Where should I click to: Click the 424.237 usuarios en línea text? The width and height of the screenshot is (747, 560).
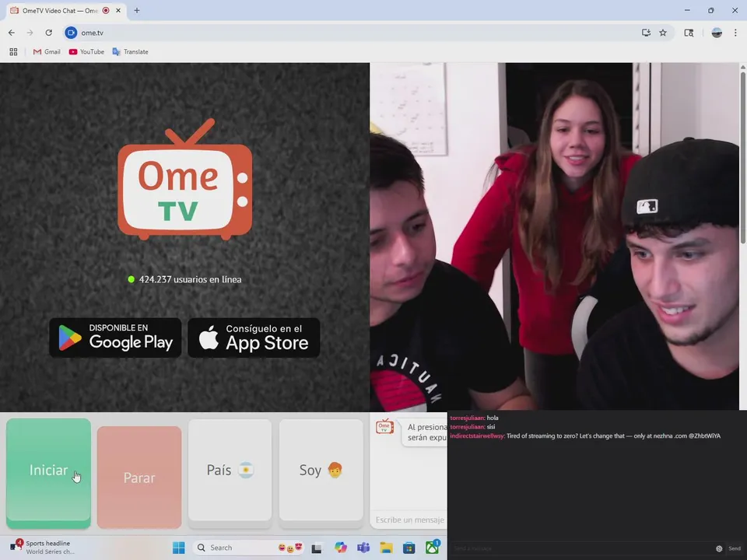point(190,279)
